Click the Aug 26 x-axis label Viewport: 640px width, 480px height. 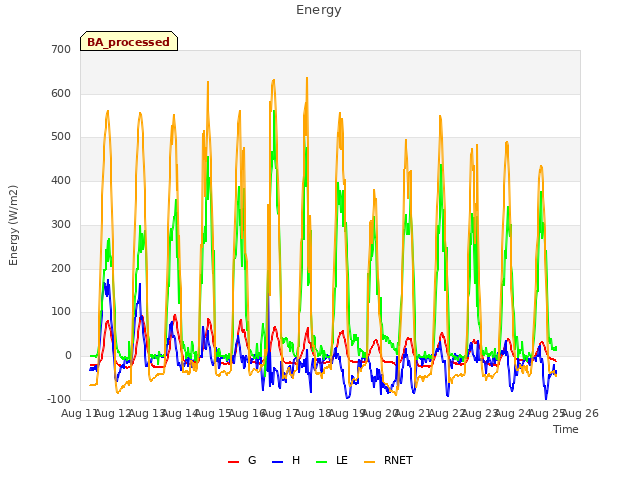[x=580, y=413]
